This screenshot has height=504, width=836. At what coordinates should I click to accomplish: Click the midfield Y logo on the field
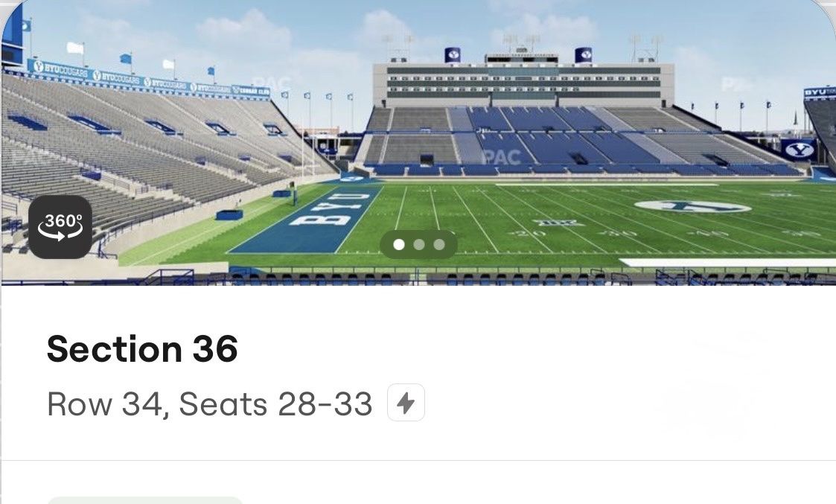pos(692,206)
